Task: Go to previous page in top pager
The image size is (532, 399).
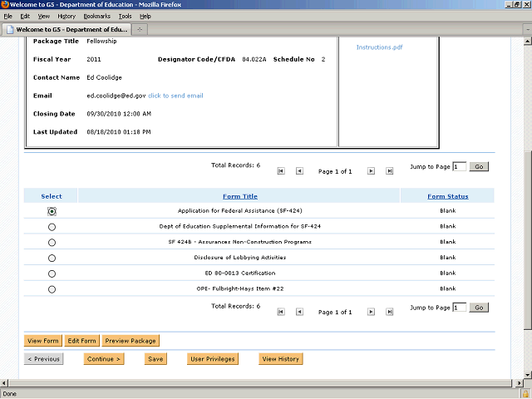Action: click(299, 171)
